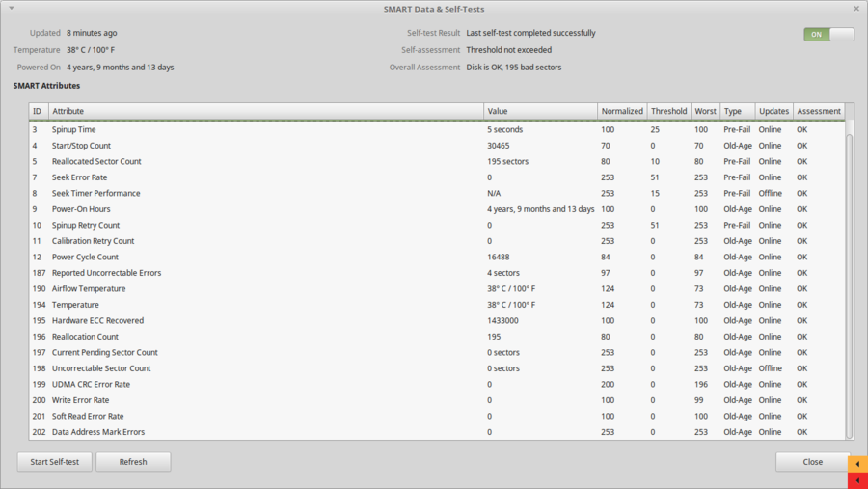Select the Calibration Retry Count row
868x489 pixels.
pos(437,241)
